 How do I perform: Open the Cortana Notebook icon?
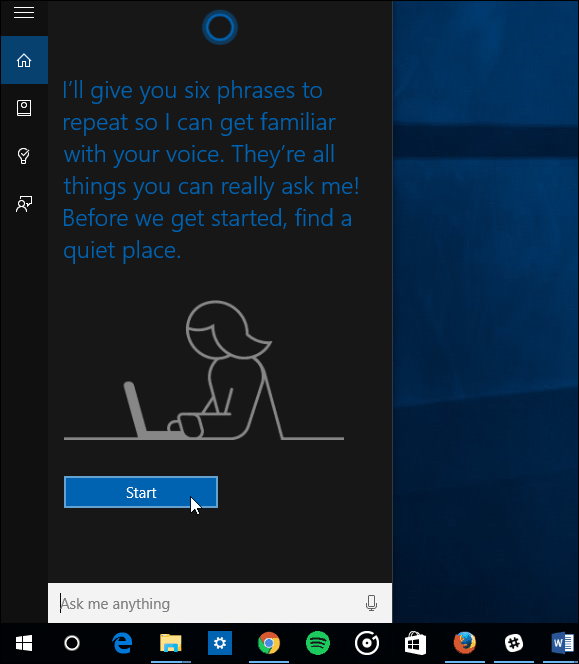tap(24, 108)
